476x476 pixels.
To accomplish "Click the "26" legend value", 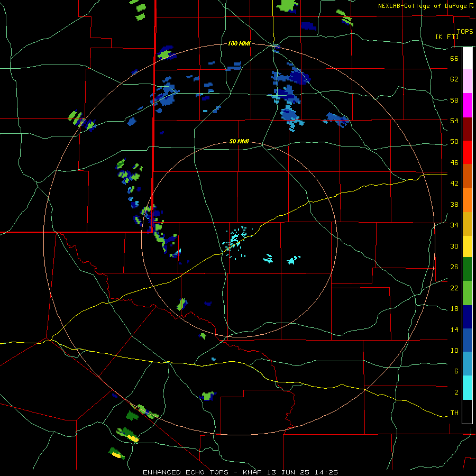I will [454, 267].
